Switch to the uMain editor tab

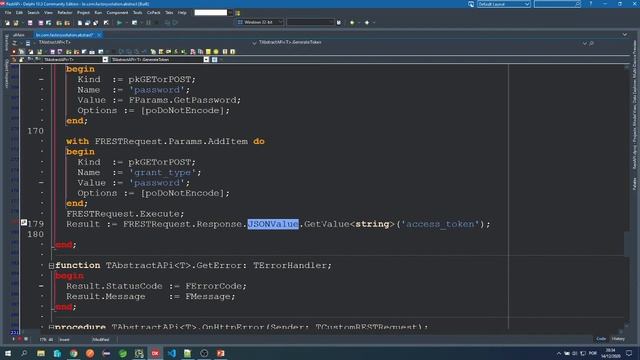point(19,35)
